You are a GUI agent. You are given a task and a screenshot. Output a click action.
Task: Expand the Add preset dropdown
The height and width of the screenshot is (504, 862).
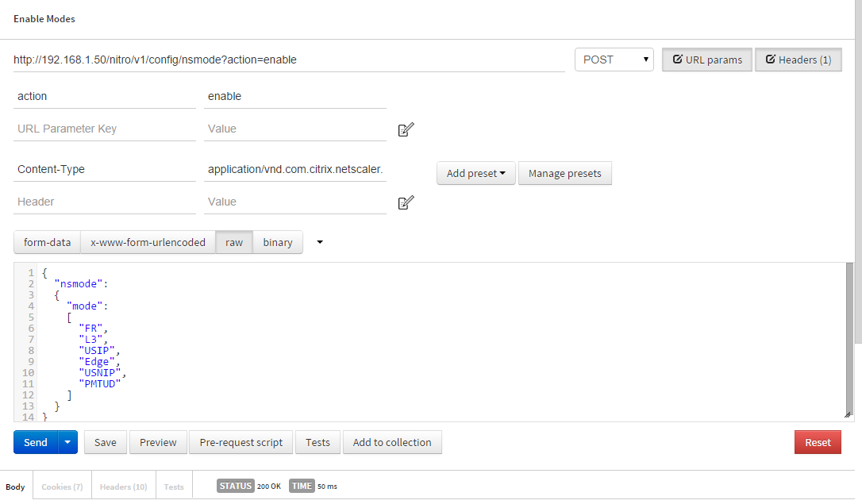pos(475,173)
